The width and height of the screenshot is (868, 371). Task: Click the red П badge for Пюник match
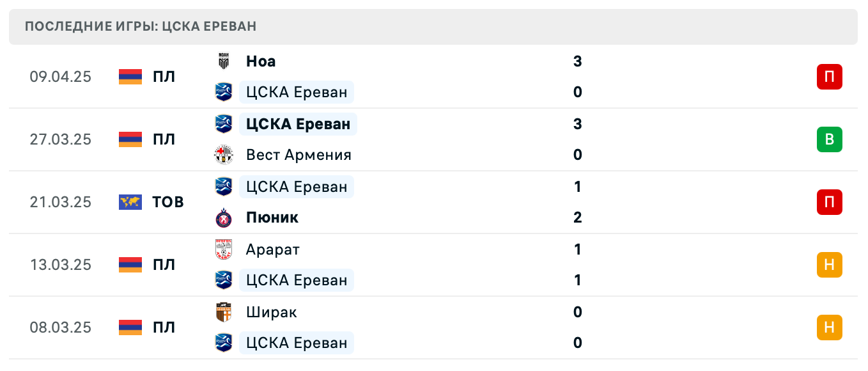click(829, 202)
